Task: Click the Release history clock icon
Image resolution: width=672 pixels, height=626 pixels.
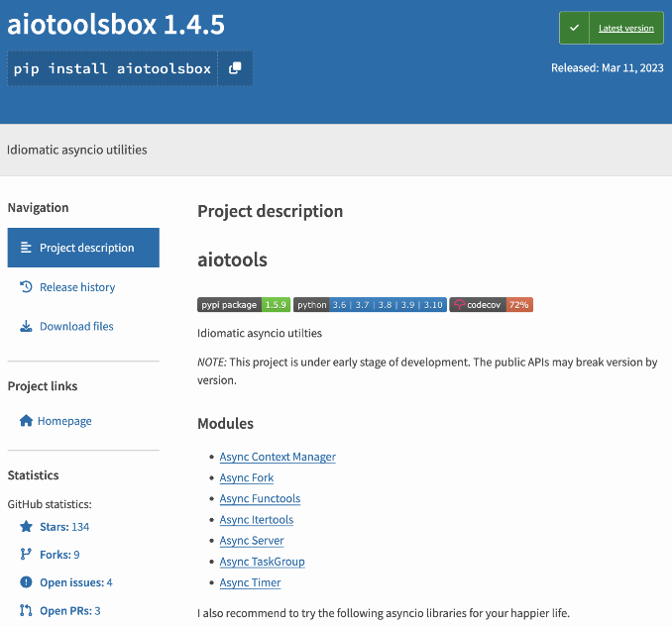Action: tap(26, 287)
